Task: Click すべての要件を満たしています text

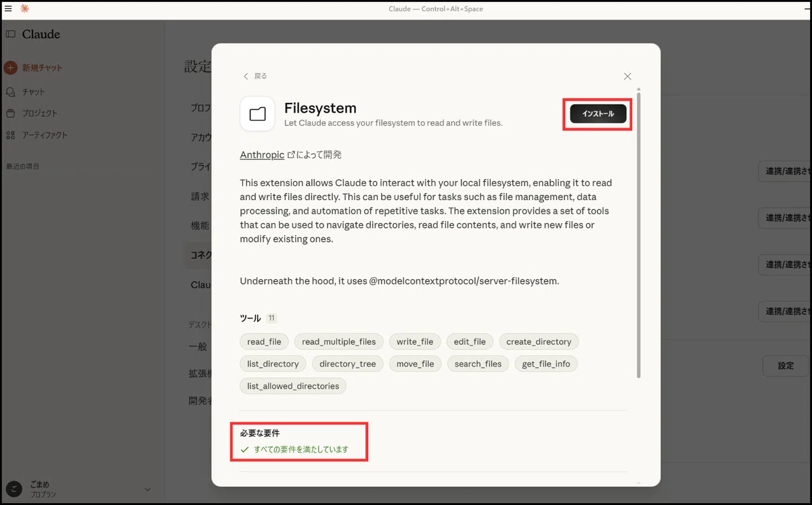Action: [301, 450]
